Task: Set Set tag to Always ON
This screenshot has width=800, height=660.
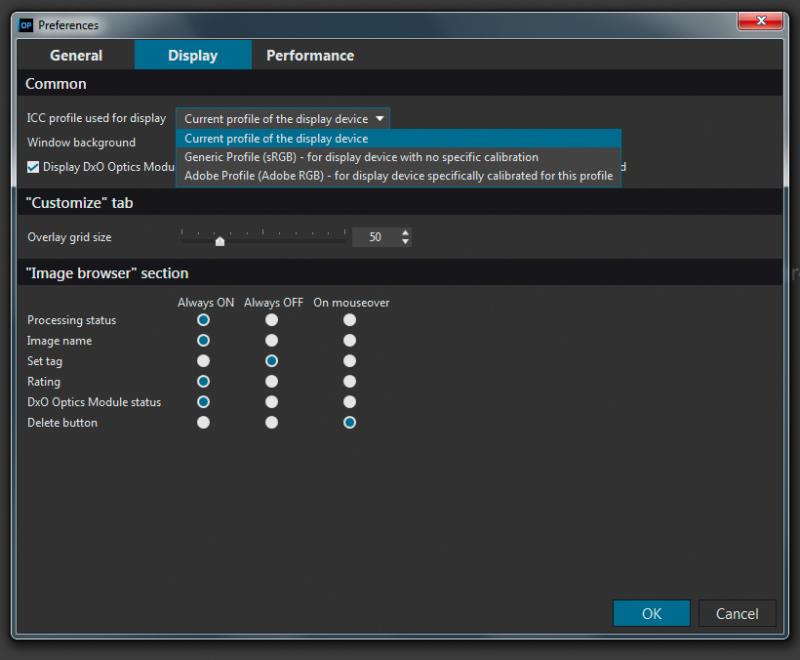Action: point(204,361)
